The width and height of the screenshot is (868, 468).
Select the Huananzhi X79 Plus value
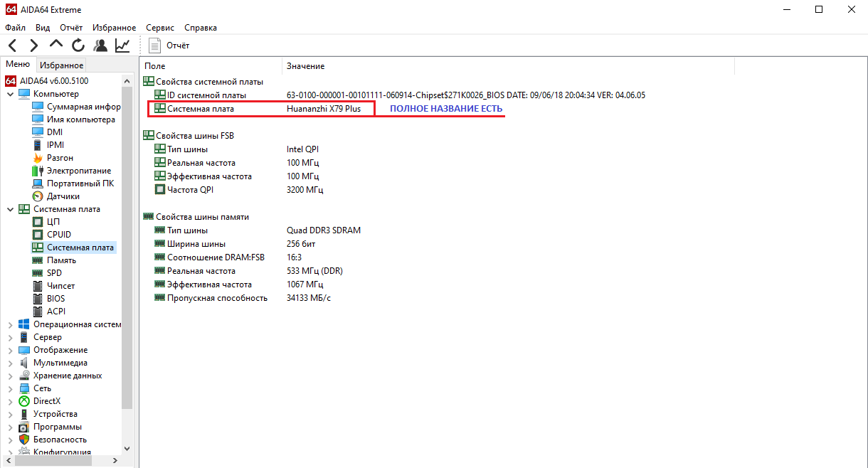coord(324,109)
